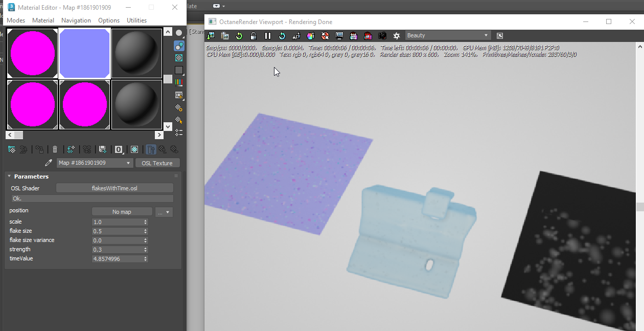Click the Octane blue restart render icon
The height and width of the screenshot is (331, 644).
(282, 36)
